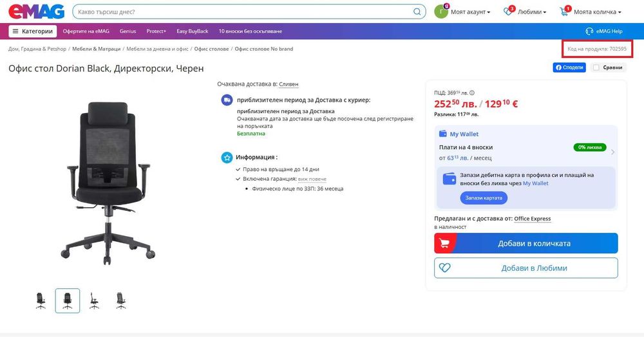
Task: Click the Плати на 4 вноски text
Action: tap(466, 147)
